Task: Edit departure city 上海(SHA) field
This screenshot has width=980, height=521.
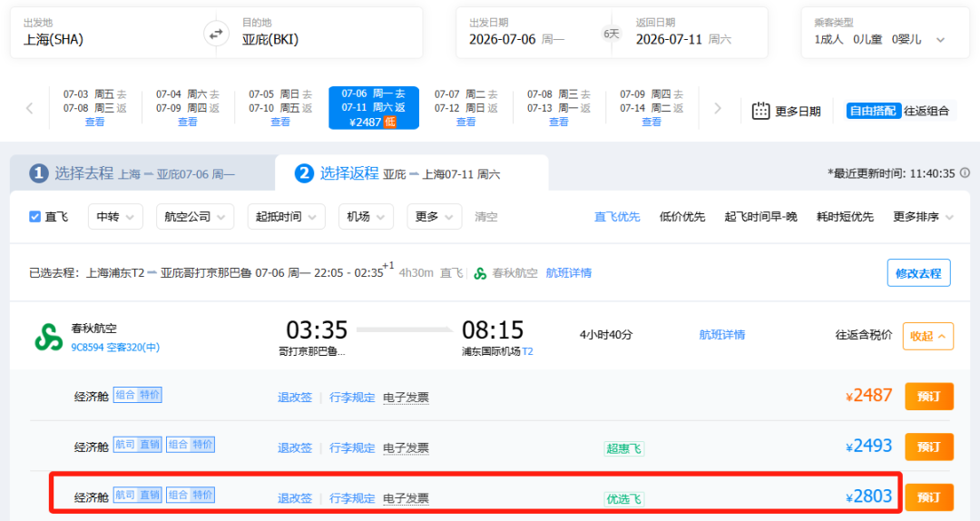Action: pyautogui.click(x=111, y=33)
